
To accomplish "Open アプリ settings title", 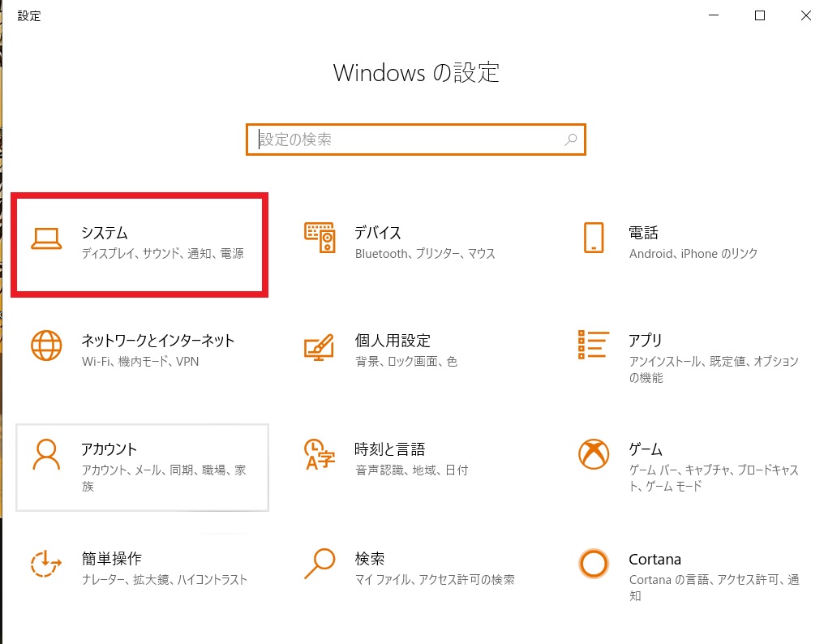I will click(x=646, y=341).
